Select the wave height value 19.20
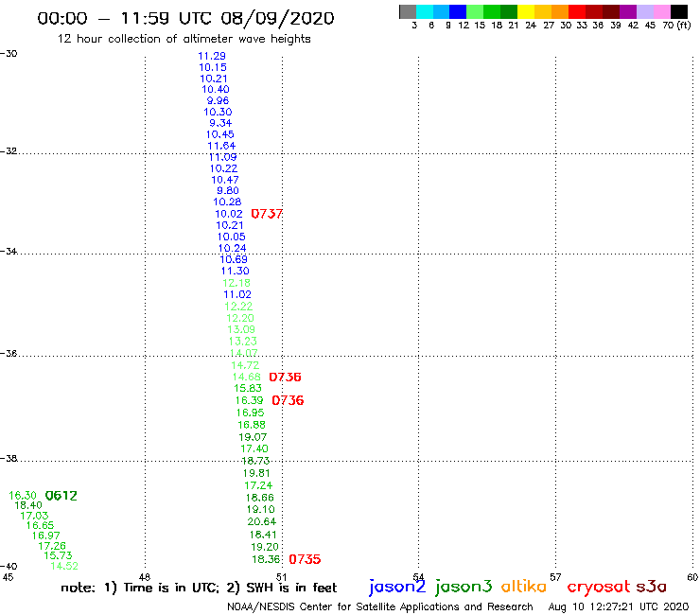Viewport: 700px width, 615px height. (x=265, y=547)
